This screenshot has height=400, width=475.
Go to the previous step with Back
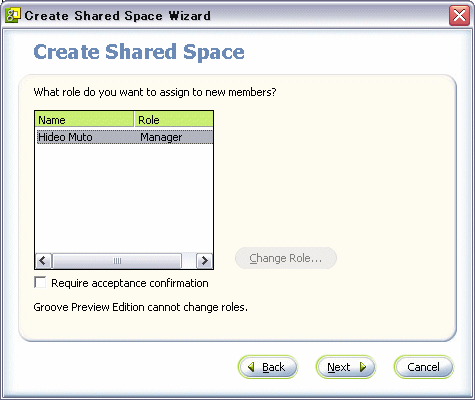point(268,367)
